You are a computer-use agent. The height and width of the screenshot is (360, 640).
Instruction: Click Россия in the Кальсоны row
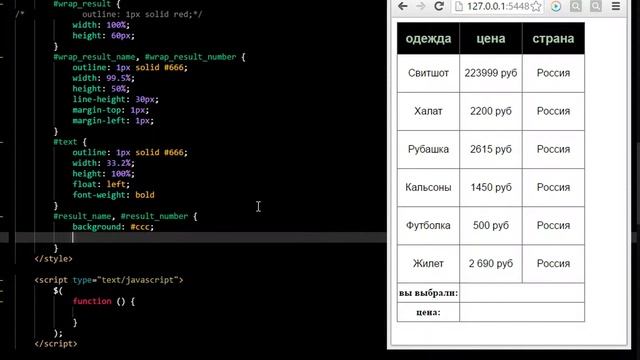click(x=553, y=187)
